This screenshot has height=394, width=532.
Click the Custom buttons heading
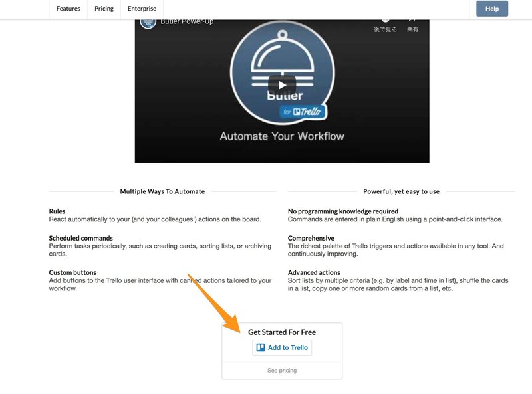coord(72,272)
